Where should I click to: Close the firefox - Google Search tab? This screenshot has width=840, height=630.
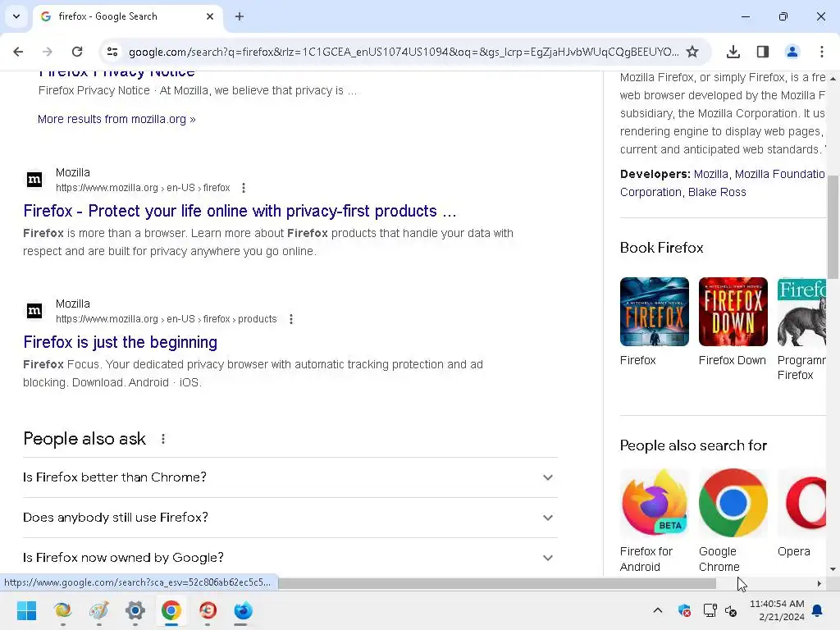210,16
